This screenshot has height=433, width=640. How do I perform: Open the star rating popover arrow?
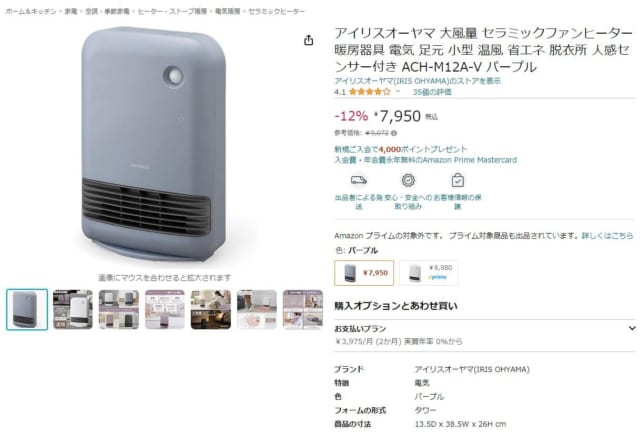pyautogui.click(x=398, y=92)
